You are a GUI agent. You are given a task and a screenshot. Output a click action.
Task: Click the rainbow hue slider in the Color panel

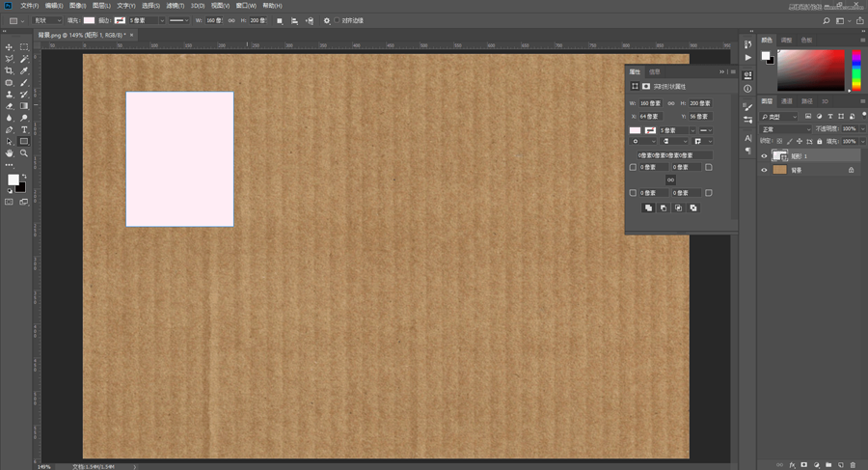point(856,70)
